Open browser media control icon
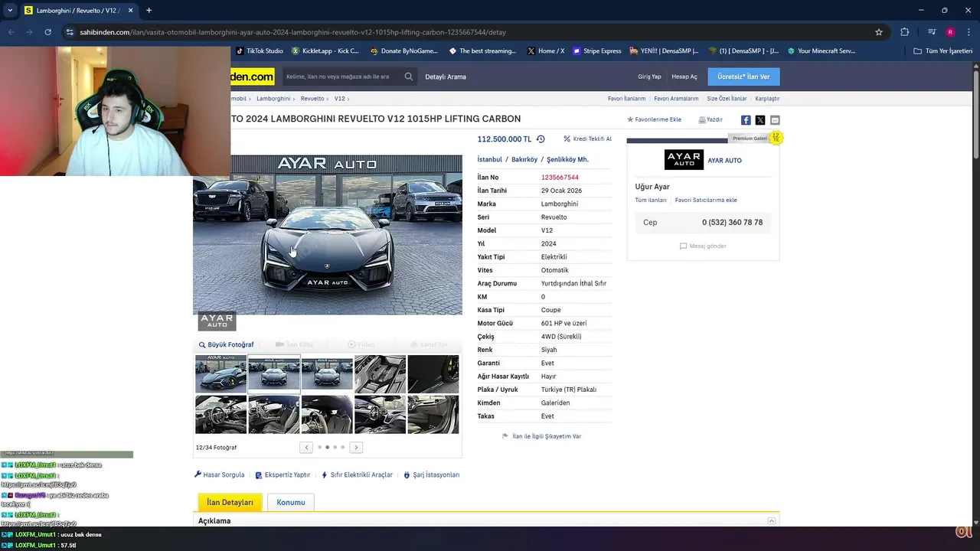This screenshot has width=980, height=551. tap(932, 32)
